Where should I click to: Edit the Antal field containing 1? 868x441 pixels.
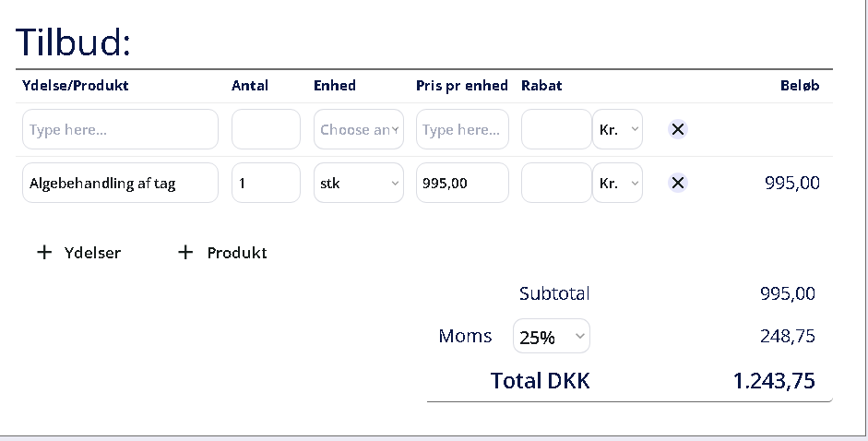point(266,183)
